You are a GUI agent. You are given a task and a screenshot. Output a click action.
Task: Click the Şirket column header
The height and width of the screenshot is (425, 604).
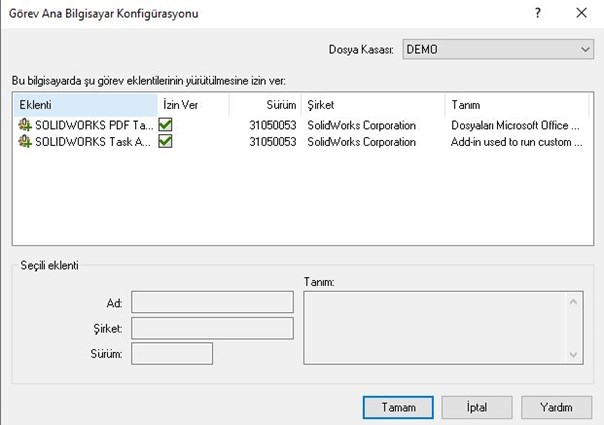[x=373, y=105]
